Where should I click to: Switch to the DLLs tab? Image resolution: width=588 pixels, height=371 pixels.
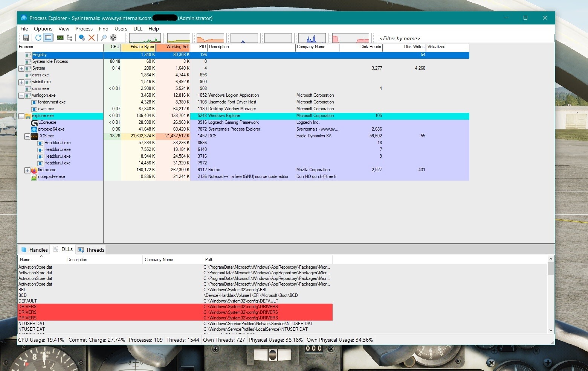63,249
